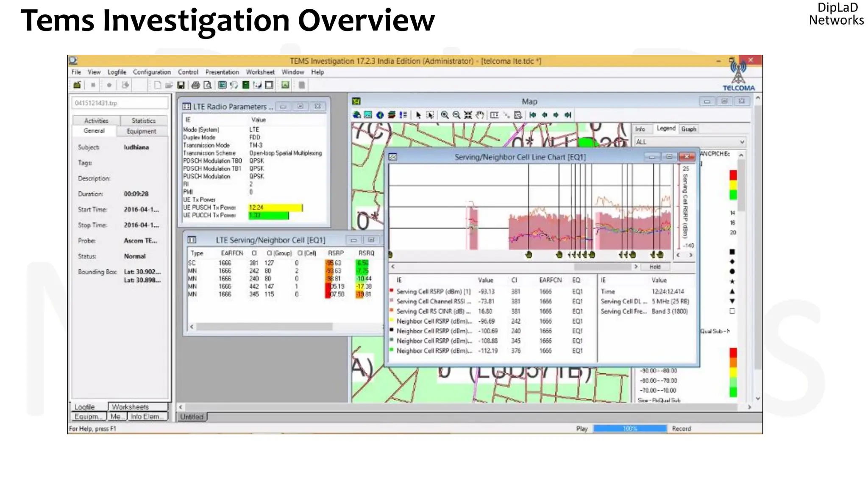Open the Worksheet menu
The height and width of the screenshot is (488, 868).
click(260, 72)
